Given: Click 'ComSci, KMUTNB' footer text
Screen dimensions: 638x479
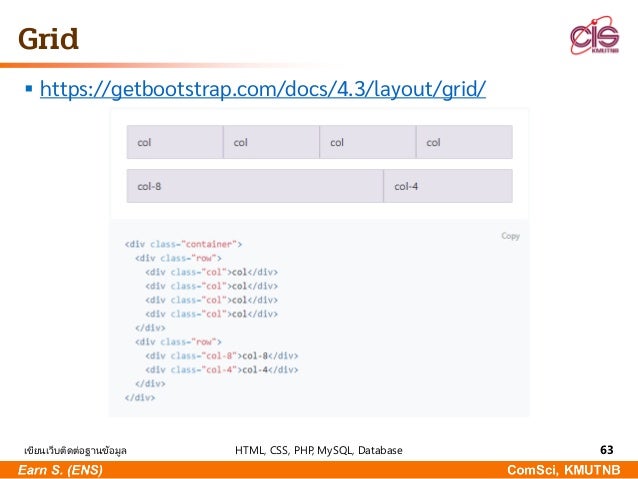Looking at the screenshot, I should (564, 470).
